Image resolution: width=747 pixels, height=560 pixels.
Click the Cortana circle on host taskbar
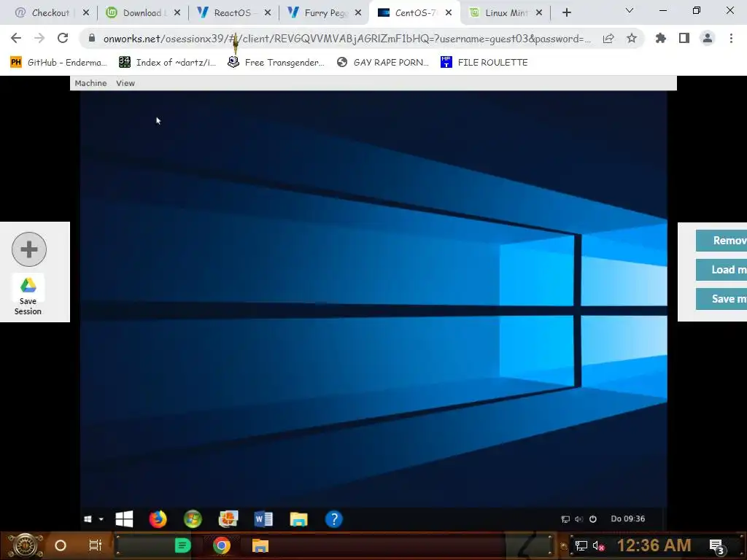click(60, 545)
